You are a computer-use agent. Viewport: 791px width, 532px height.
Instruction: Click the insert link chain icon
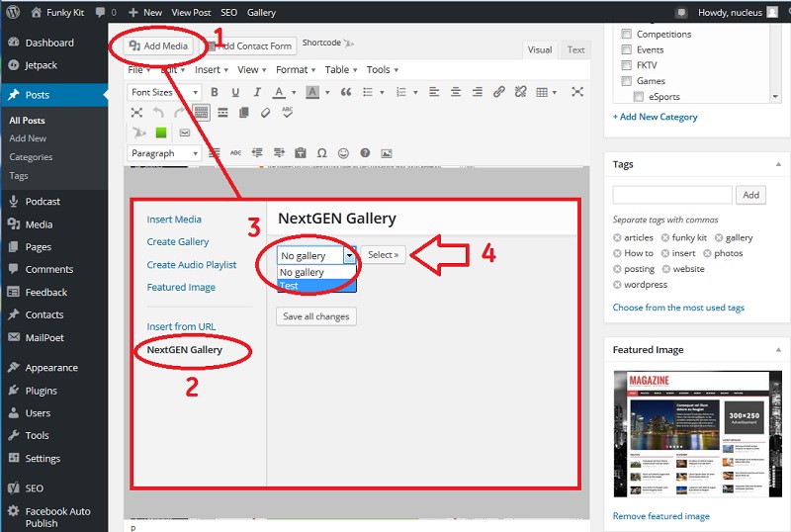(499, 92)
